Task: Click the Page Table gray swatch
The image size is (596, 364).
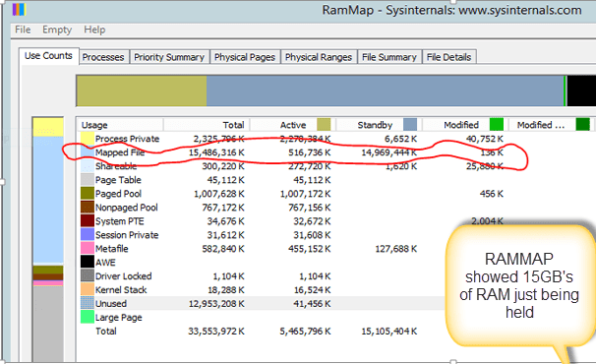Action: 88,179
